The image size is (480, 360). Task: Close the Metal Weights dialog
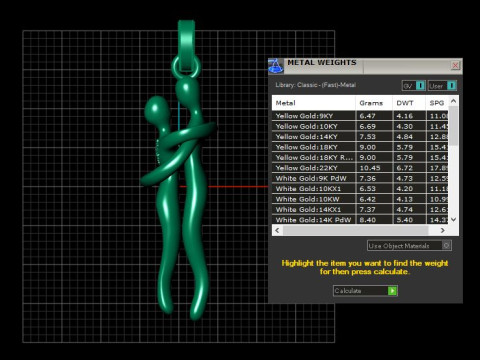(455, 65)
